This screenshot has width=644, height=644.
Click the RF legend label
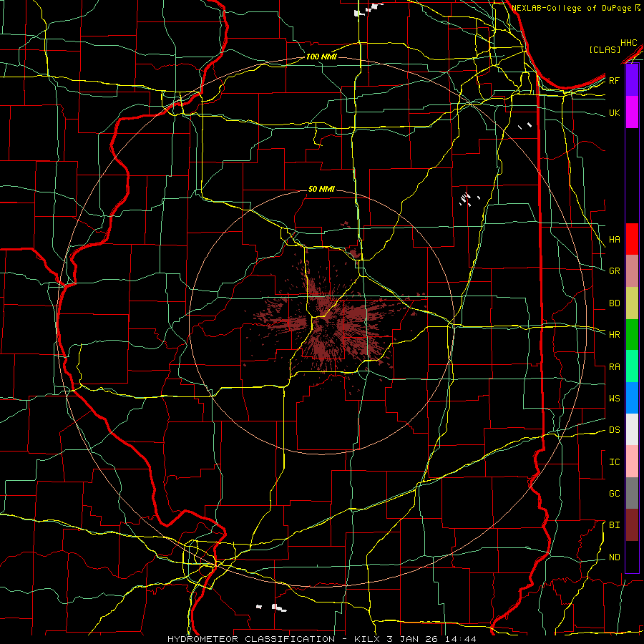(615, 80)
